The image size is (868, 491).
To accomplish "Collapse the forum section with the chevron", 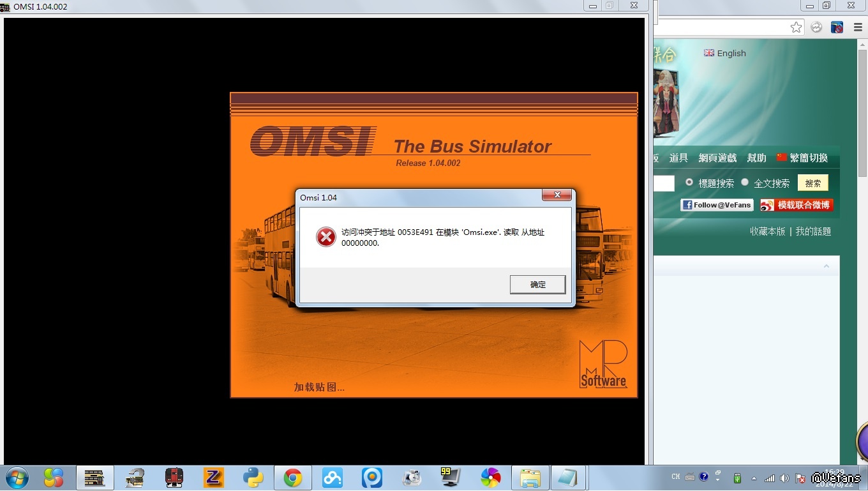I will pos(827,266).
